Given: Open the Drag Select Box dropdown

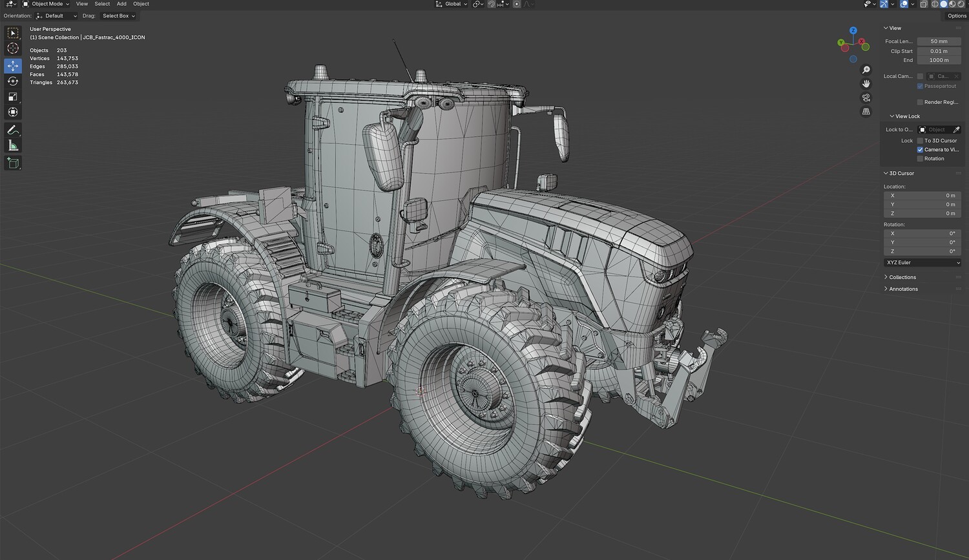Looking at the screenshot, I should (118, 16).
